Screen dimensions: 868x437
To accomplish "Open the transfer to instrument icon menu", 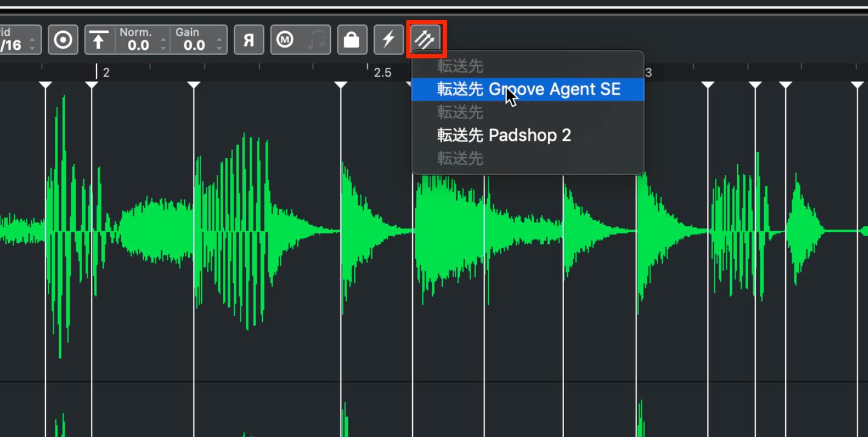I will tap(426, 40).
